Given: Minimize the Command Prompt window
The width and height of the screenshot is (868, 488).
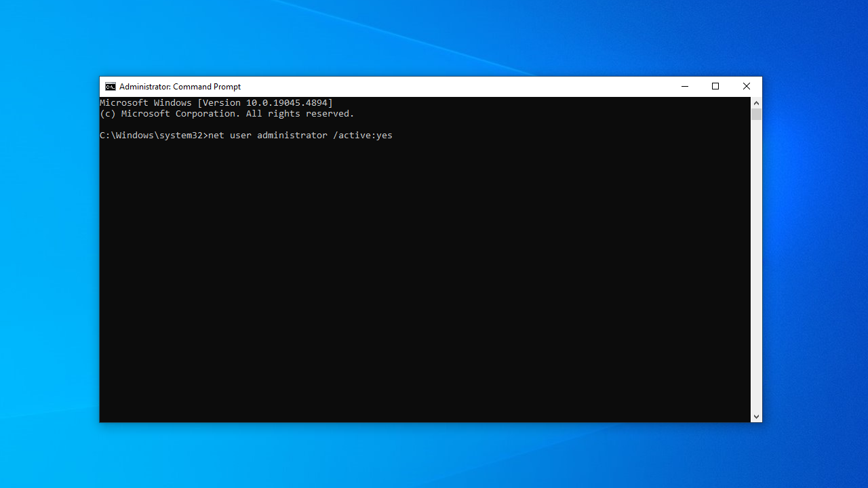Looking at the screenshot, I should pos(684,87).
